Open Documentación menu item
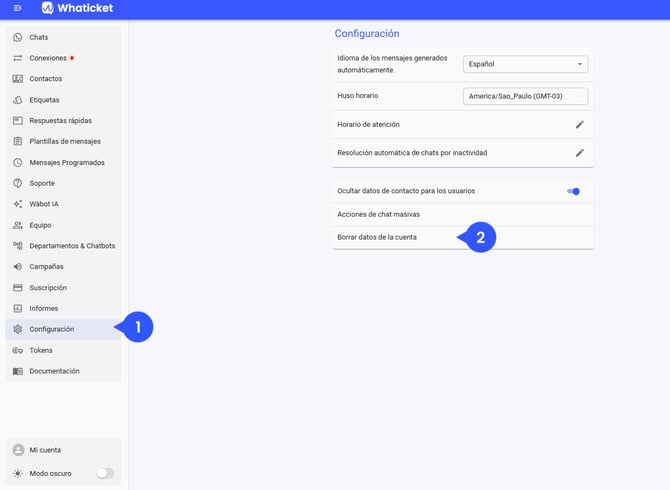Screen dimensions: 670x490 (x=64, y=371)
